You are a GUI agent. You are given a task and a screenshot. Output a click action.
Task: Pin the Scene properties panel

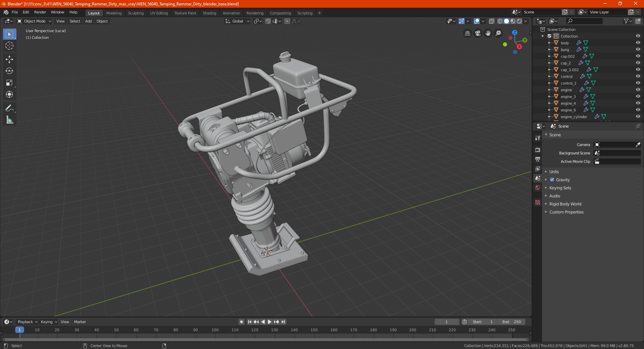[x=638, y=126]
